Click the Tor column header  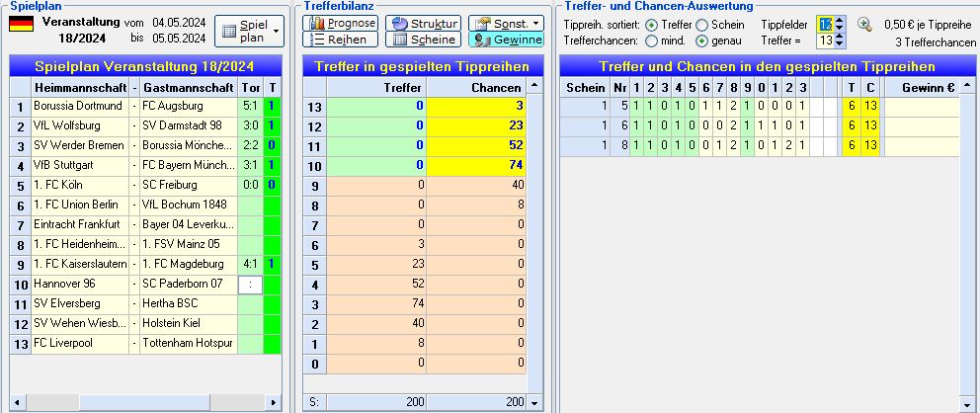click(251, 88)
